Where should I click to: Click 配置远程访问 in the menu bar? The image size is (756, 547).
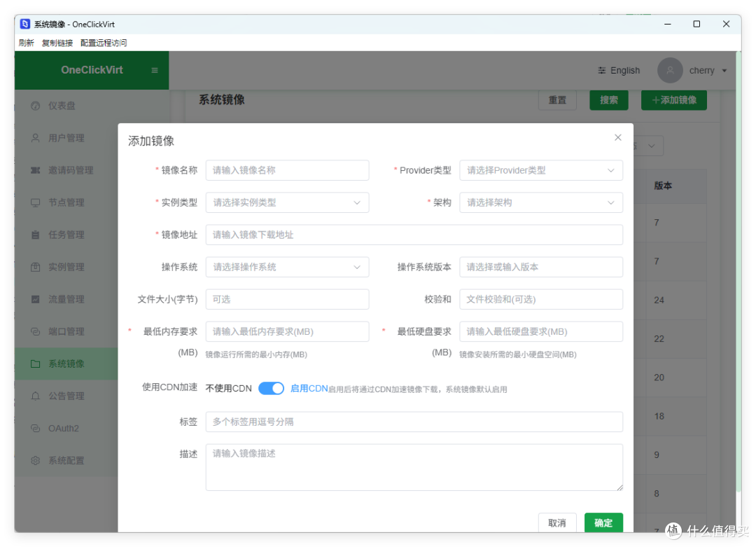(x=104, y=43)
